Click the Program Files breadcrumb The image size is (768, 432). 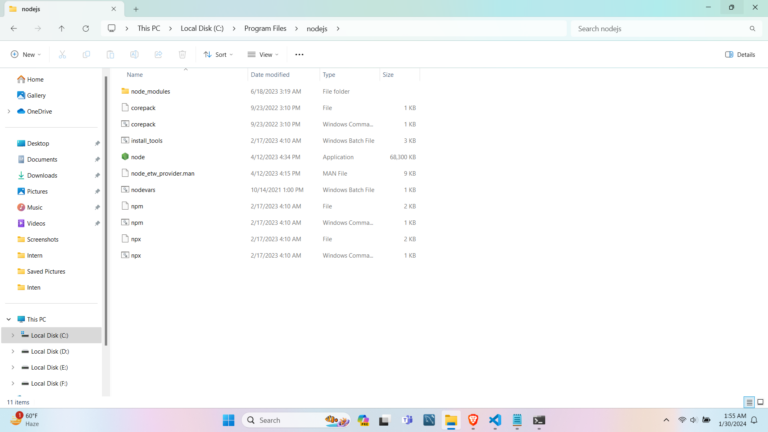(x=265, y=28)
